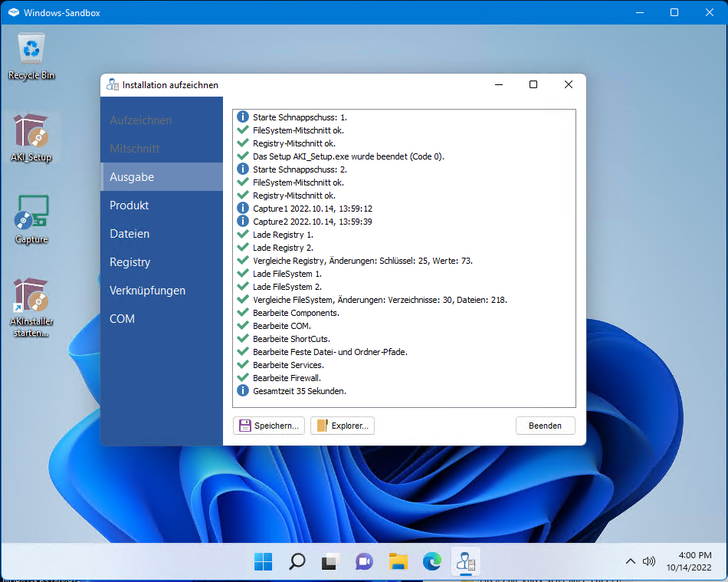Screen dimensions: 728x582
Task: Select log line 'Starte Schnappschuss: 2.'
Action: (300, 169)
